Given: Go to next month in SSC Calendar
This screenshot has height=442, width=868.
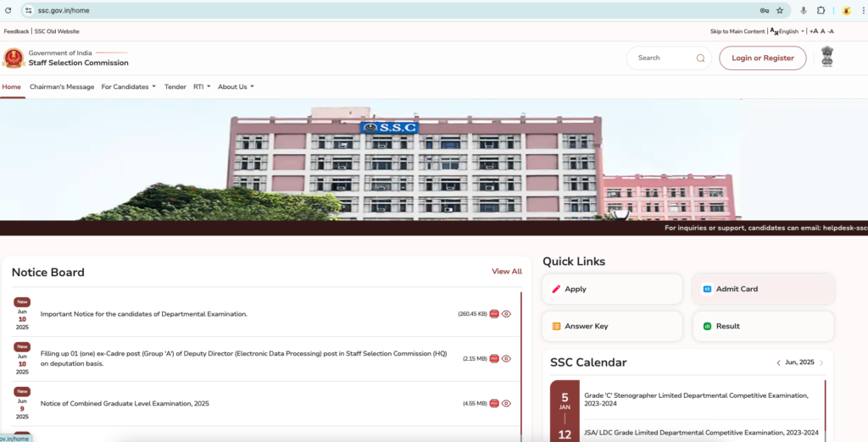Looking at the screenshot, I should (x=821, y=363).
